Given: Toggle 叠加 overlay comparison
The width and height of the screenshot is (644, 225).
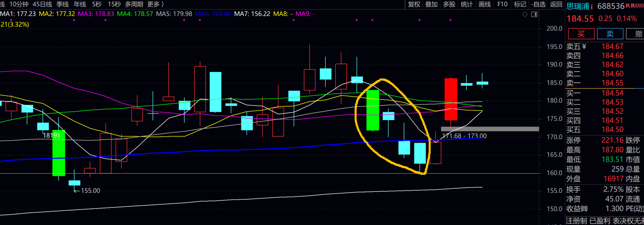Looking at the screenshot, I should point(431,4).
